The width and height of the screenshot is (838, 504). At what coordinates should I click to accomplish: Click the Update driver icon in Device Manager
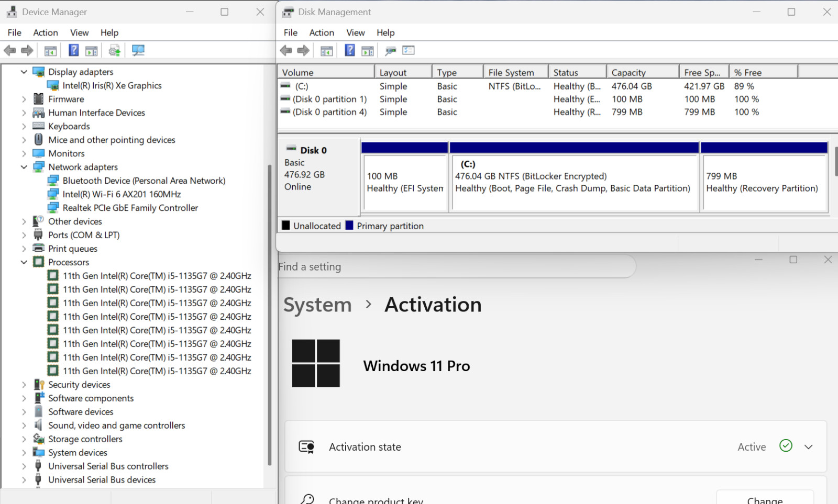[115, 50]
